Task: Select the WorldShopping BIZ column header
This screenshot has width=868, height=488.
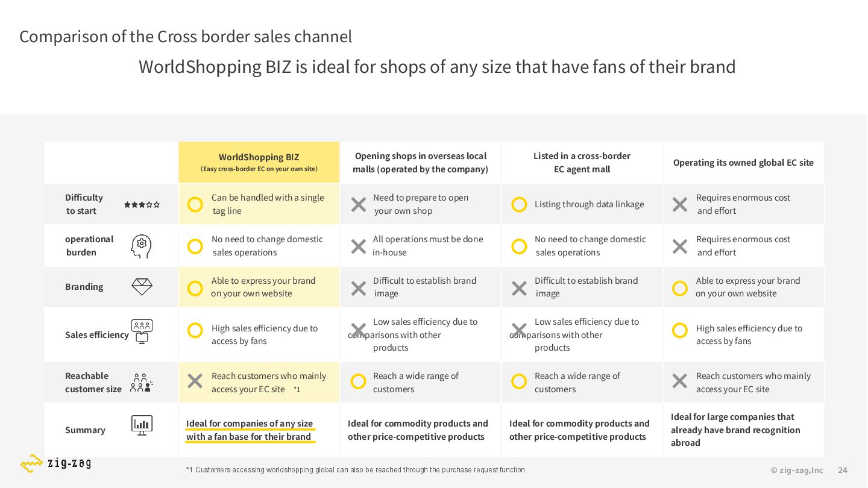Action: (259, 163)
